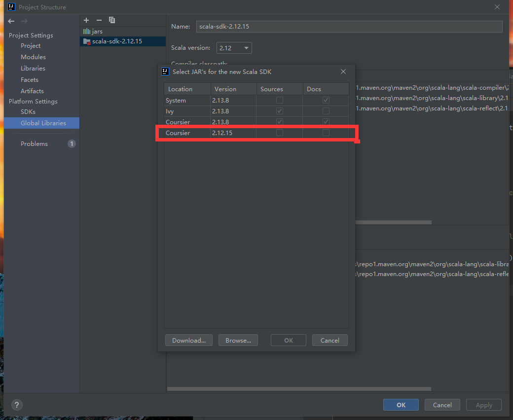The width and height of the screenshot is (513, 420).
Task: Click Cancel button of Project Structure
Action: [442, 405]
